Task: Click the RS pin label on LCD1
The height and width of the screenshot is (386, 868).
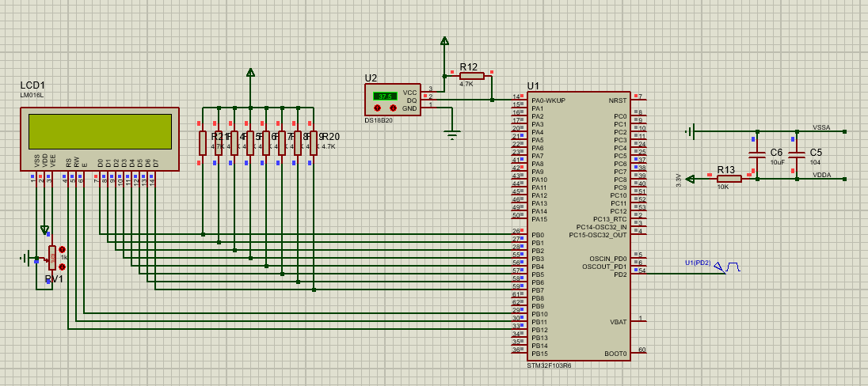Action: tap(69, 163)
